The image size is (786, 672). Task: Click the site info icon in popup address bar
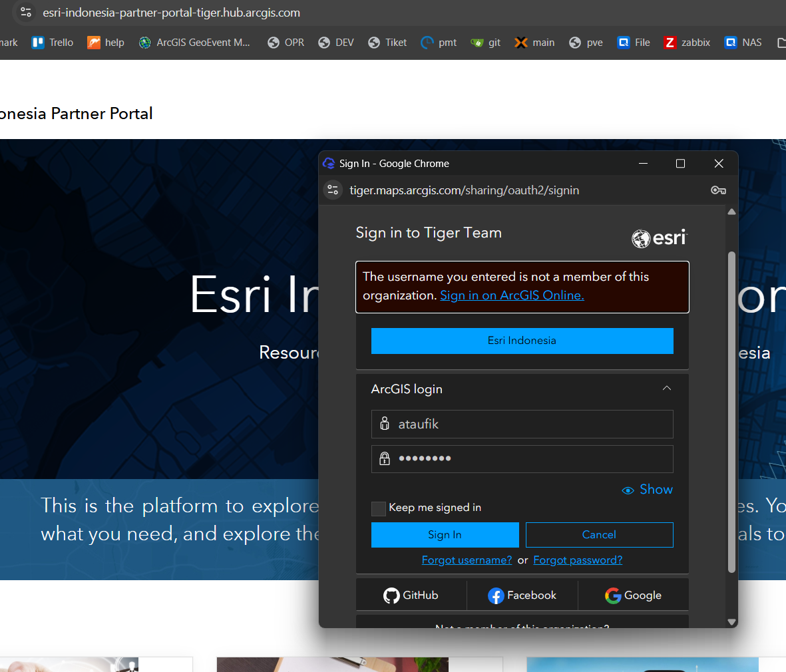333,190
